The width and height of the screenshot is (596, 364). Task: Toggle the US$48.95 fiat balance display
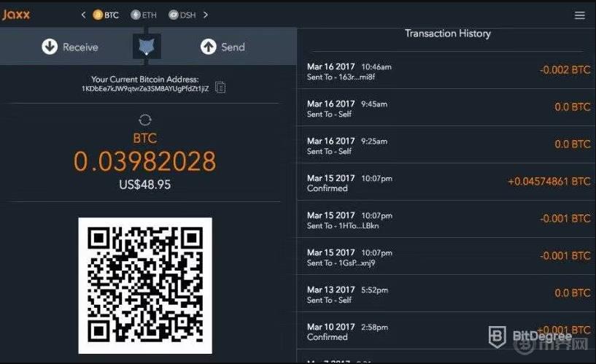point(145,185)
